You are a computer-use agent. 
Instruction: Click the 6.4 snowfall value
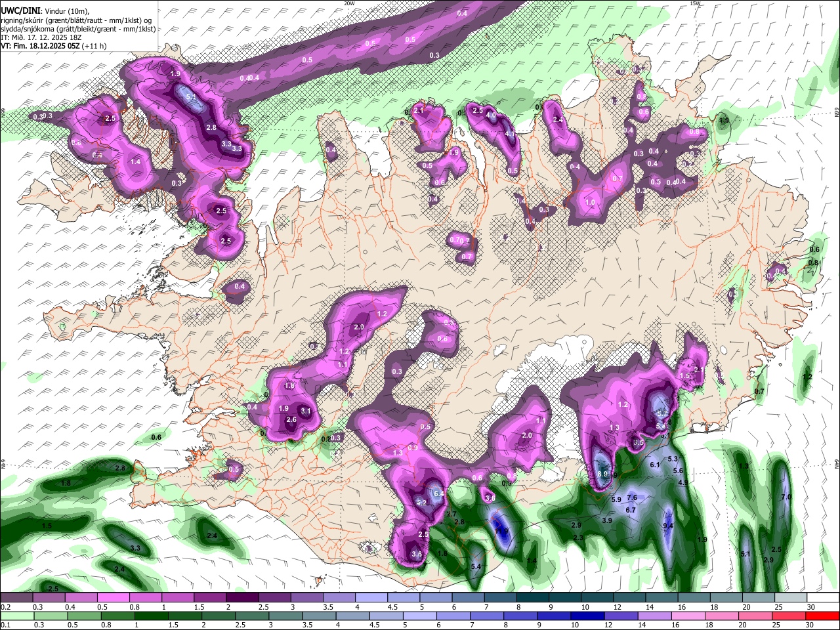click(439, 493)
